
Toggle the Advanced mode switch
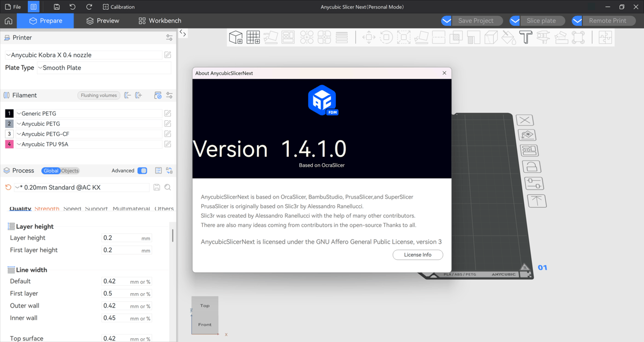click(x=142, y=171)
